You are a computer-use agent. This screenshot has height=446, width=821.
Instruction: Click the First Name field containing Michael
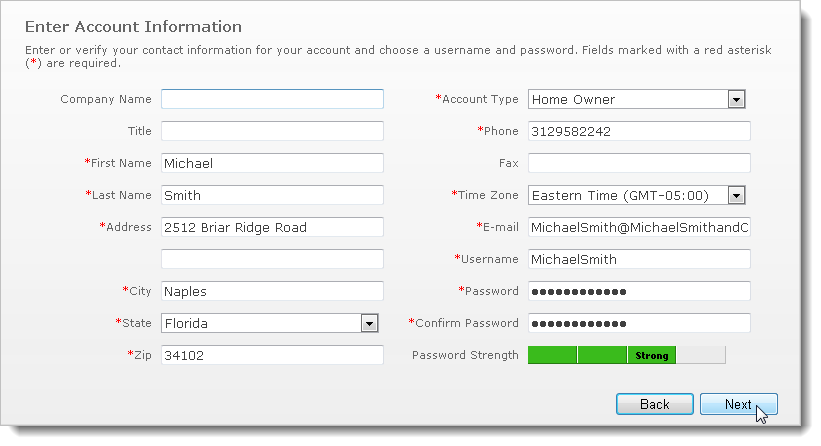coord(272,163)
